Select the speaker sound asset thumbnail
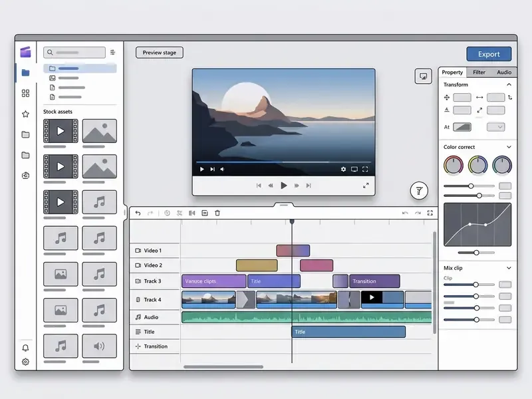Screen dimensions: 532x399 point(99,346)
